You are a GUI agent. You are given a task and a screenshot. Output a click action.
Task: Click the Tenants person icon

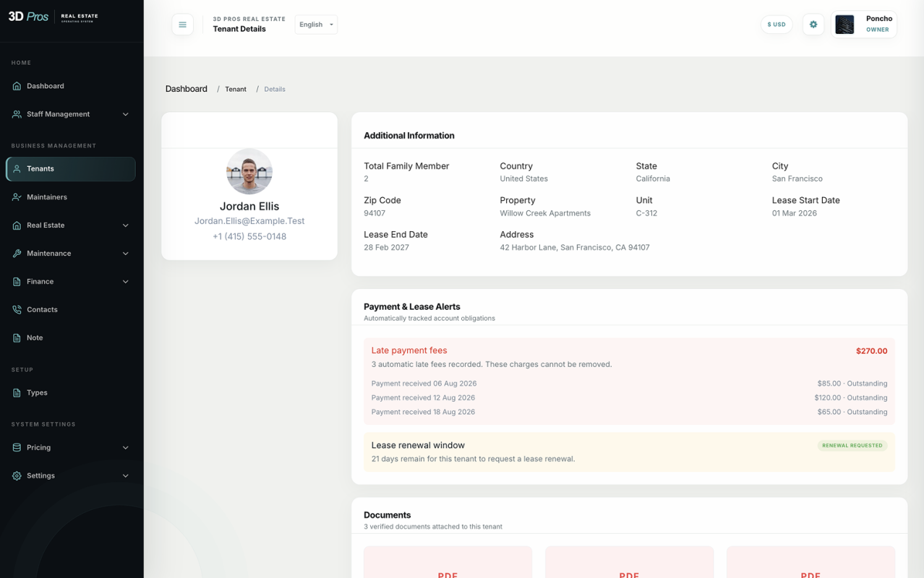coord(17,169)
